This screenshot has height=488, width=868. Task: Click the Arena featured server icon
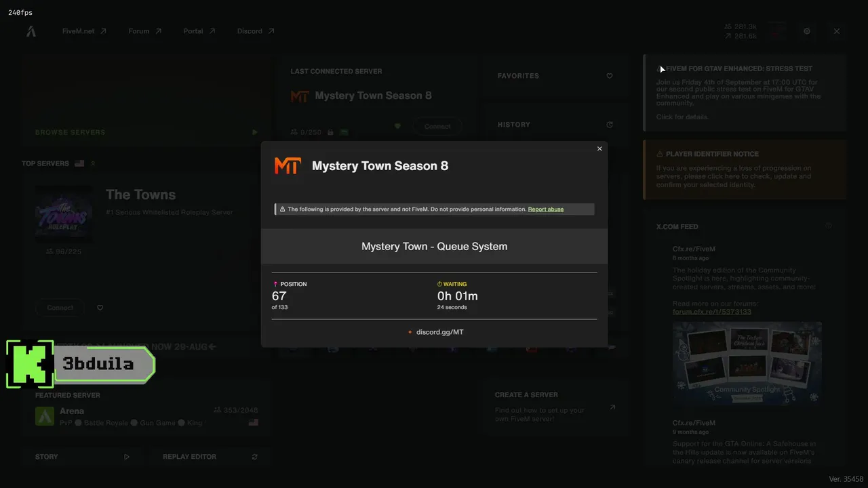click(45, 416)
